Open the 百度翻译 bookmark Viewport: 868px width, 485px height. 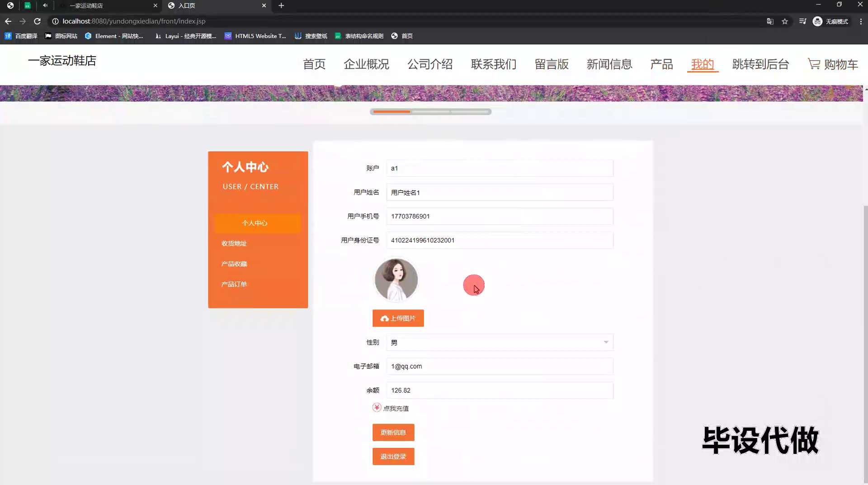21,36
